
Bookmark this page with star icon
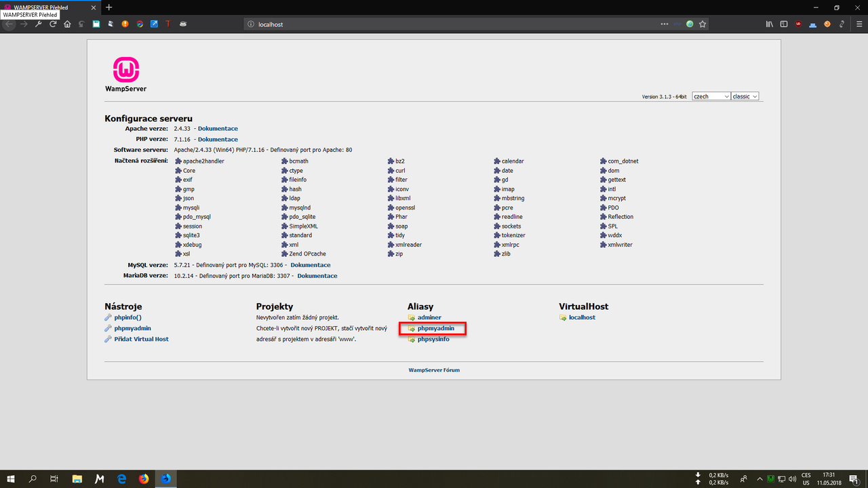703,24
